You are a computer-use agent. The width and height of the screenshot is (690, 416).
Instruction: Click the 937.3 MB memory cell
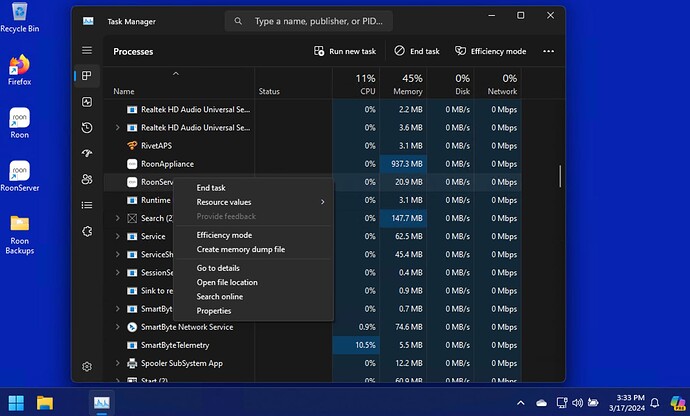tap(403, 164)
